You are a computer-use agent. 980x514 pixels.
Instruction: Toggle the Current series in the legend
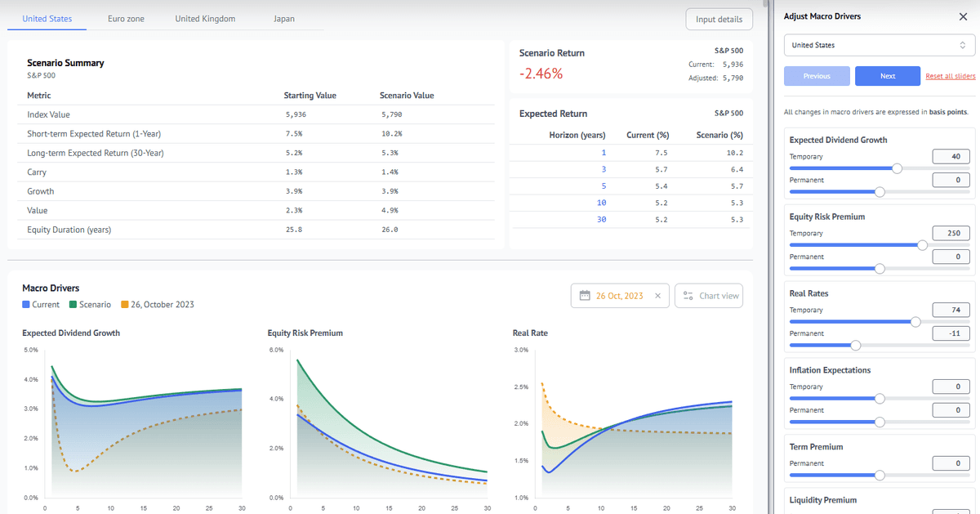40,304
